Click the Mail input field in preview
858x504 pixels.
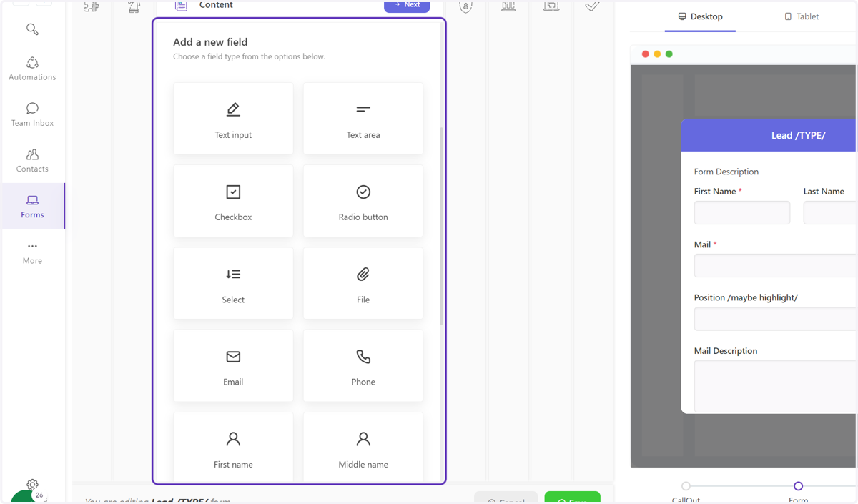click(x=775, y=265)
